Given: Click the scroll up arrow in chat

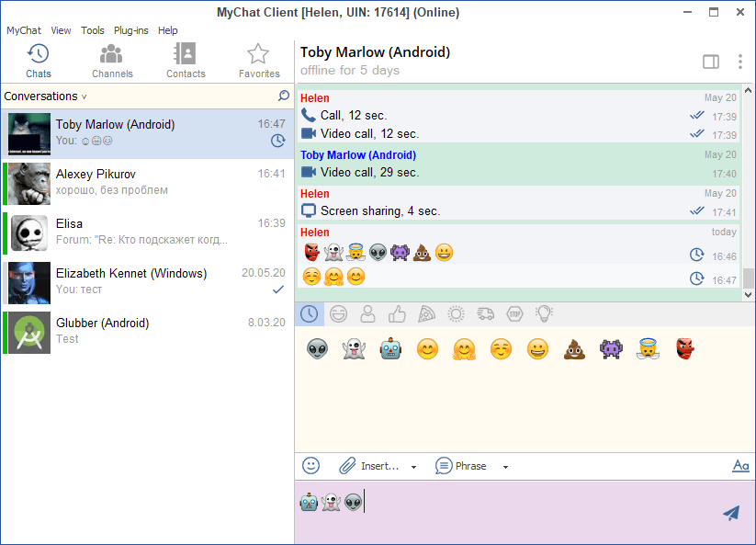Looking at the screenshot, I should pyautogui.click(x=749, y=90).
